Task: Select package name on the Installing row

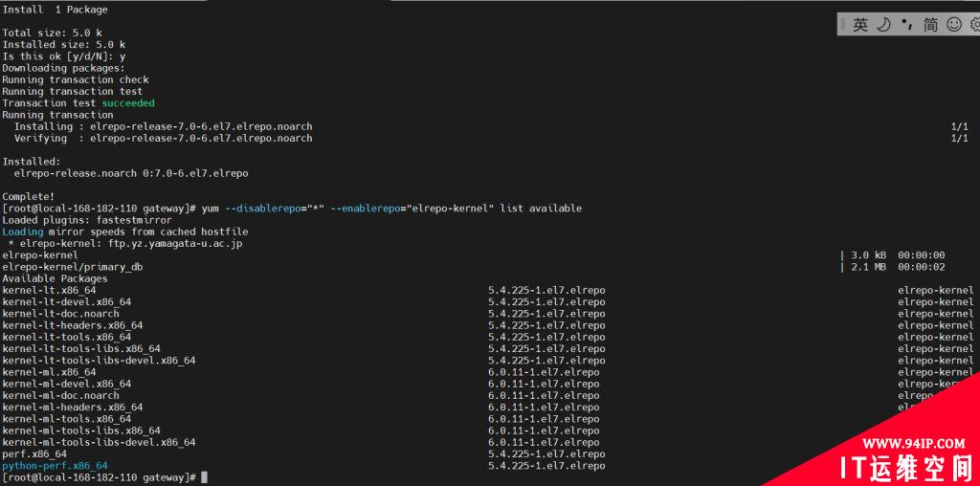Action: (x=201, y=126)
